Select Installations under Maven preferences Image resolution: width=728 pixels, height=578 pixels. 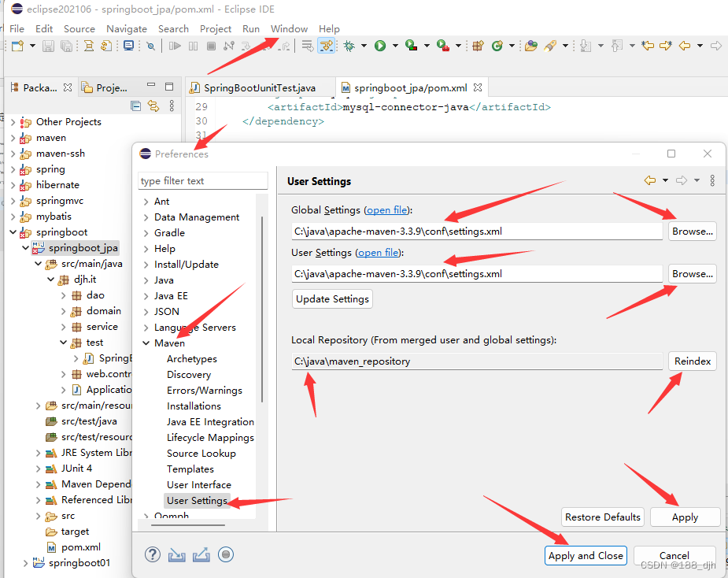coord(194,406)
